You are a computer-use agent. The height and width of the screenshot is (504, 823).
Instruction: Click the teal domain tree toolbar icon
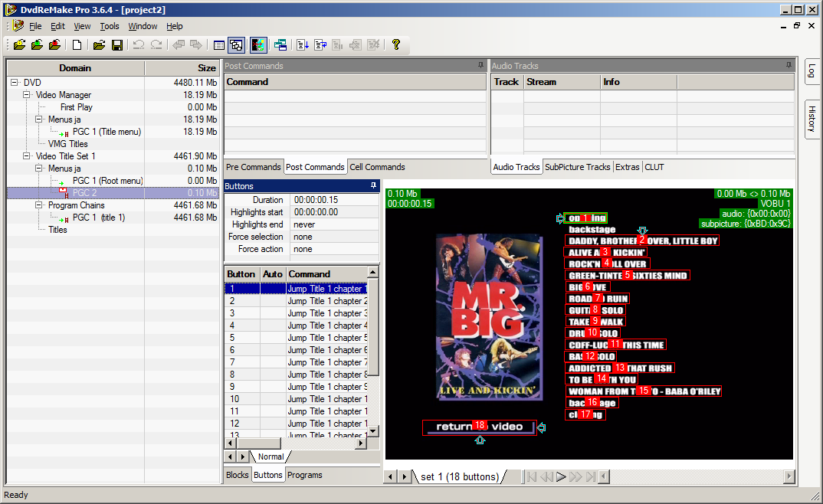tap(280, 45)
